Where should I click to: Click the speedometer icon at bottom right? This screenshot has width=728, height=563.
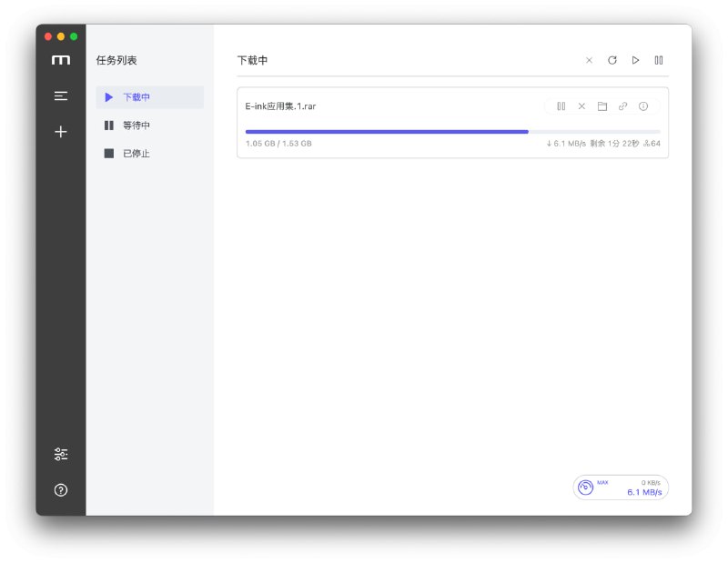(x=585, y=488)
